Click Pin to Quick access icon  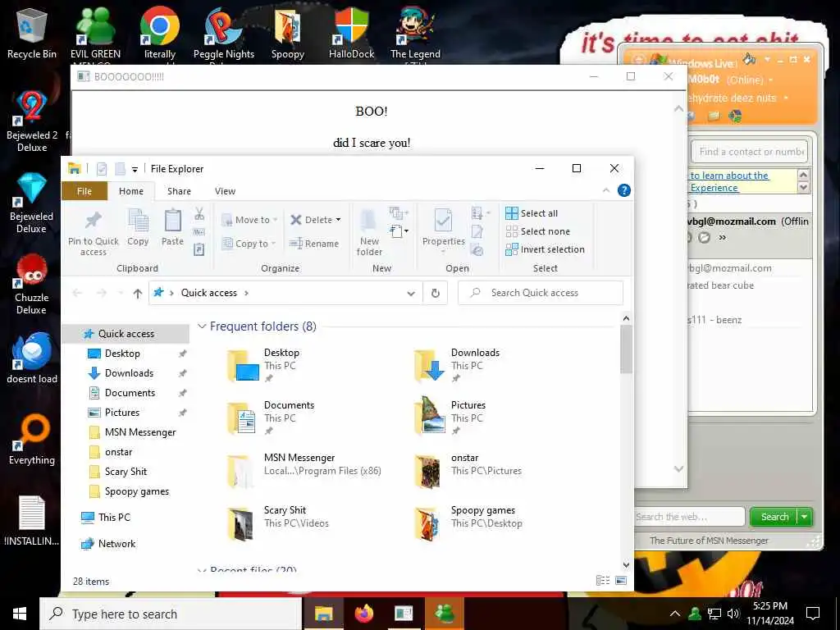93,220
